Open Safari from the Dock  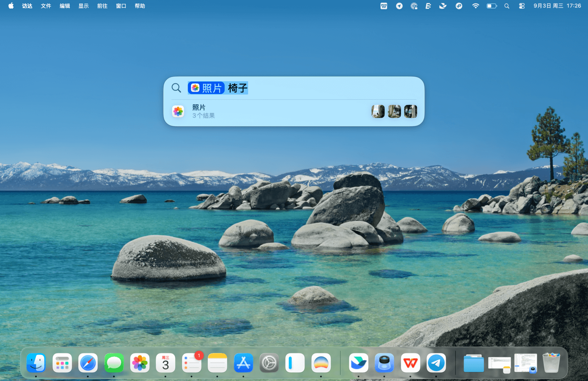point(88,363)
